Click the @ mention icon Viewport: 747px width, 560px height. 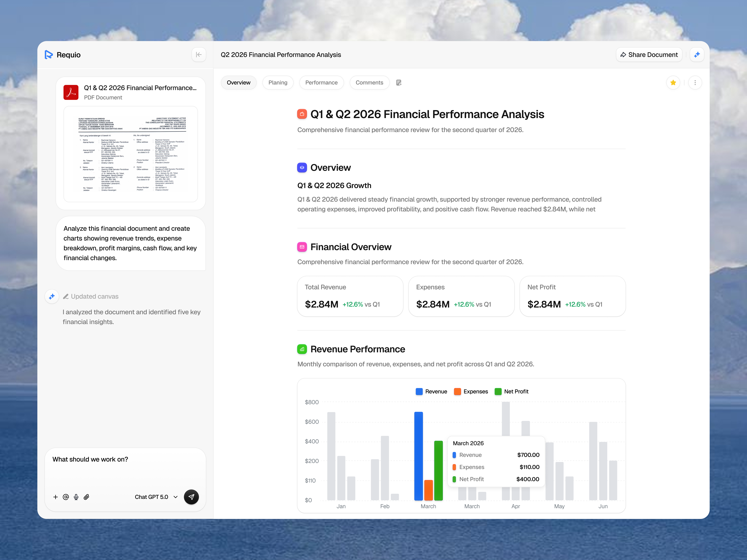(66, 497)
